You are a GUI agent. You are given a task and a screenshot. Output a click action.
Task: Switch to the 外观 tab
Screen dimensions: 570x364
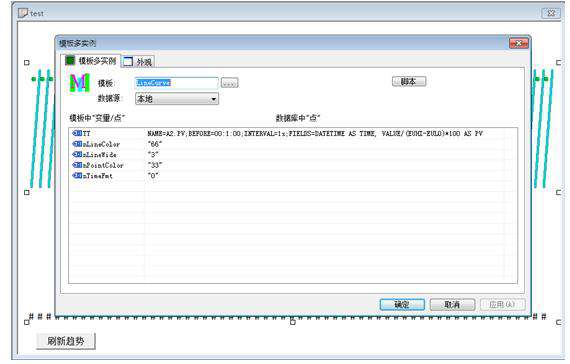tap(138, 62)
